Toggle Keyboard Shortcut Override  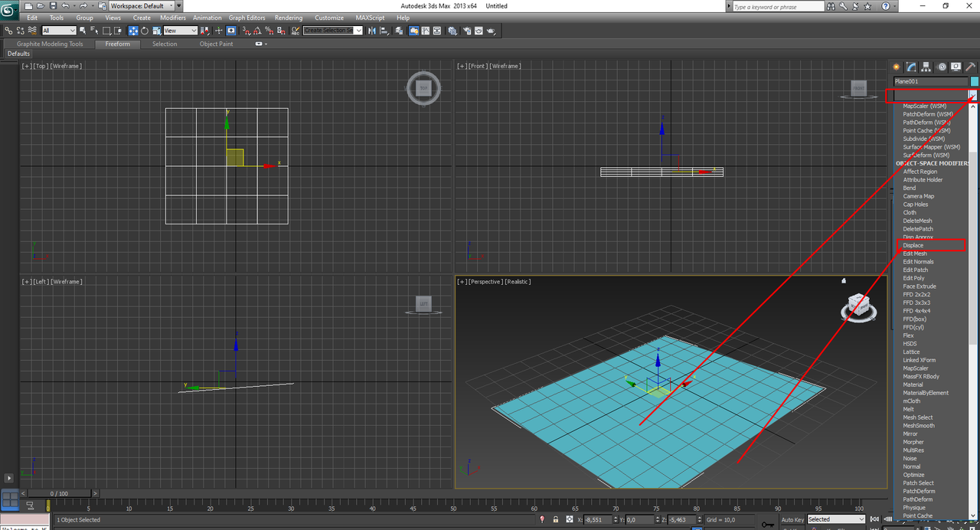pyautogui.click(x=231, y=31)
